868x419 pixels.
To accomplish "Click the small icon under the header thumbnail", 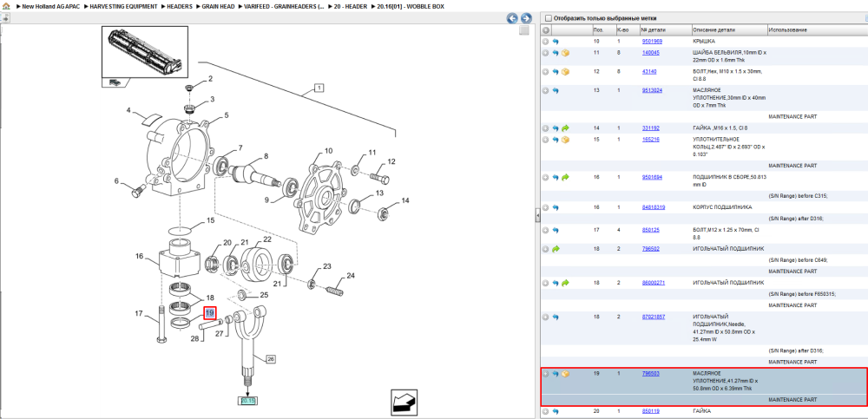I will tap(114, 82).
